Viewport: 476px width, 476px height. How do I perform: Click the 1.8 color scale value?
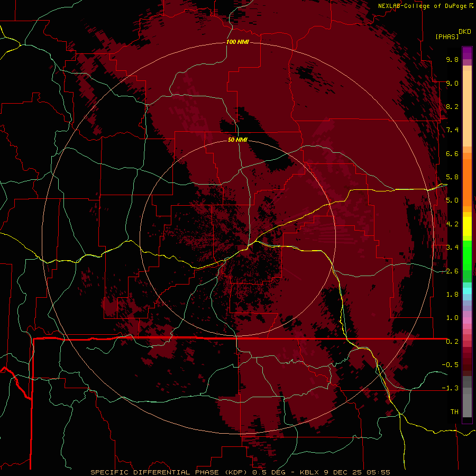coord(452,295)
